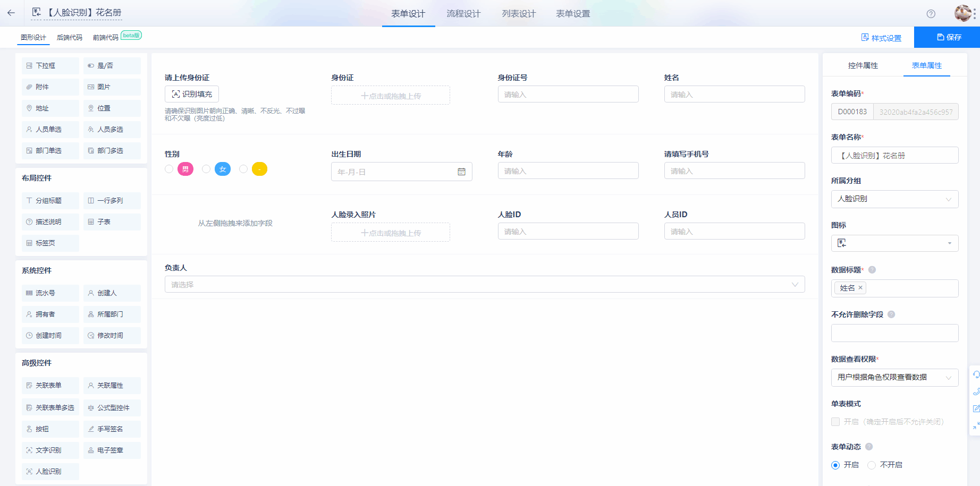Image resolution: width=980 pixels, height=486 pixels.
Task: Select the 人员单选 control
Action: click(x=50, y=130)
